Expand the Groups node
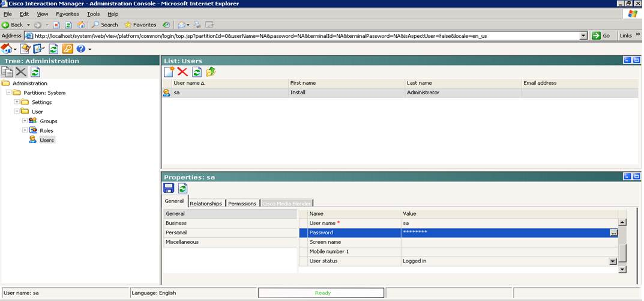 click(x=25, y=121)
